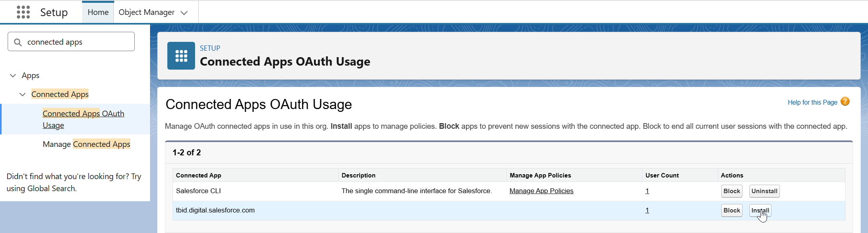Click the Quick Find box containing 'connected apps'
This screenshot has height=233, width=868.
[71, 42]
